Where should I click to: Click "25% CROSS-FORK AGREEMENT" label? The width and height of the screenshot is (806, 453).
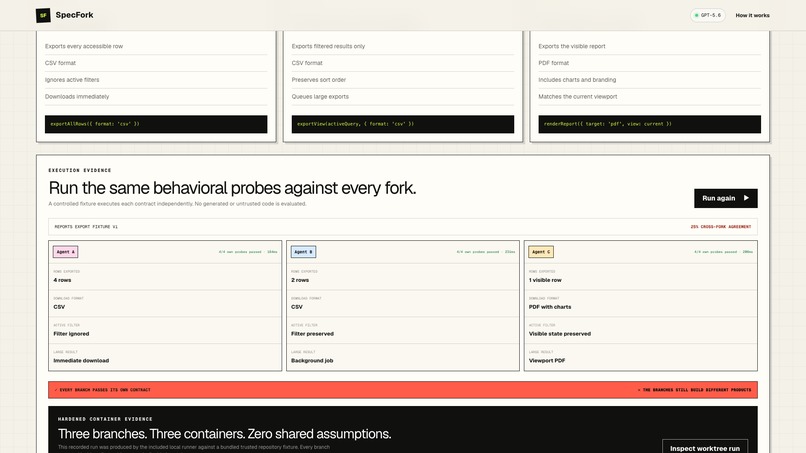(721, 227)
